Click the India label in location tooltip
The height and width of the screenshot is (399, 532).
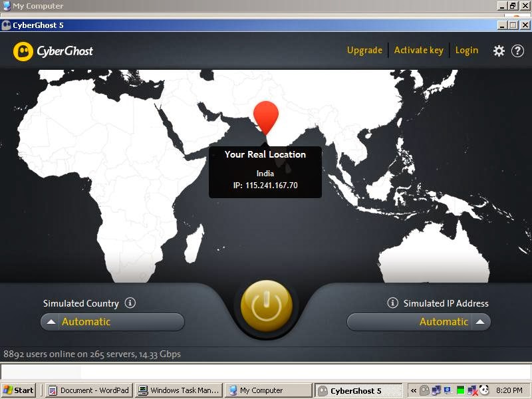click(x=265, y=174)
